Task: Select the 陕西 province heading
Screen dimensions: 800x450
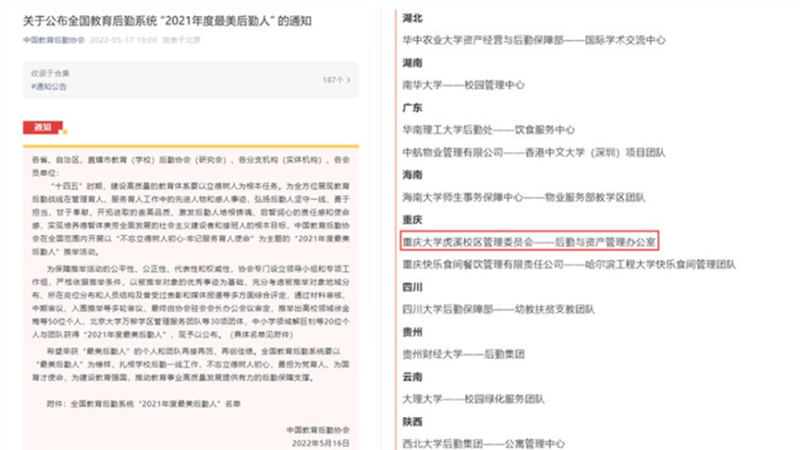Action: pyautogui.click(x=412, y=422)
